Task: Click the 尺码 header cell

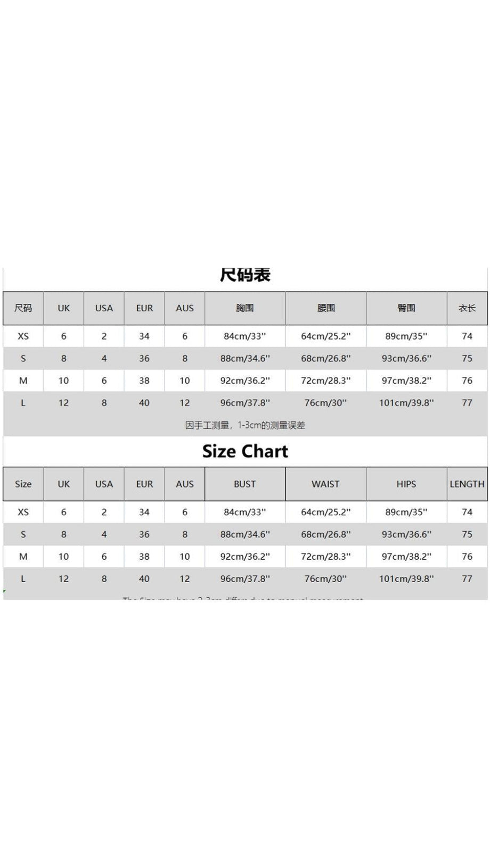Action: pos(23,308)
